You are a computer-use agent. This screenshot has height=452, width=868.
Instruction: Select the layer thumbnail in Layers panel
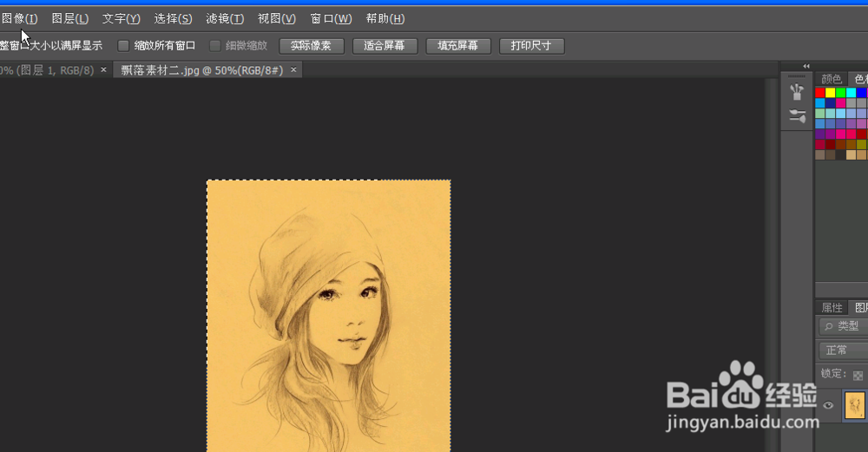pyautogui.click(x=855, y=405)
